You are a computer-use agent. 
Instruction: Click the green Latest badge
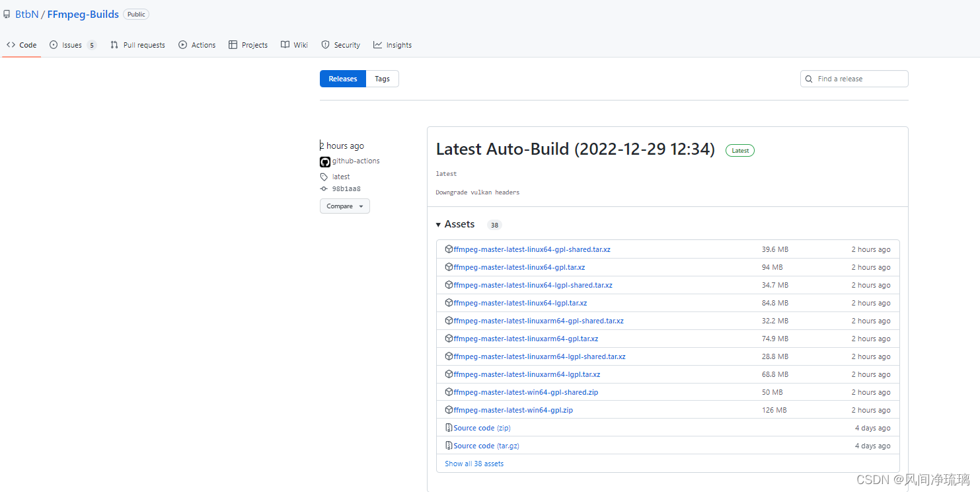coord(740,151)
